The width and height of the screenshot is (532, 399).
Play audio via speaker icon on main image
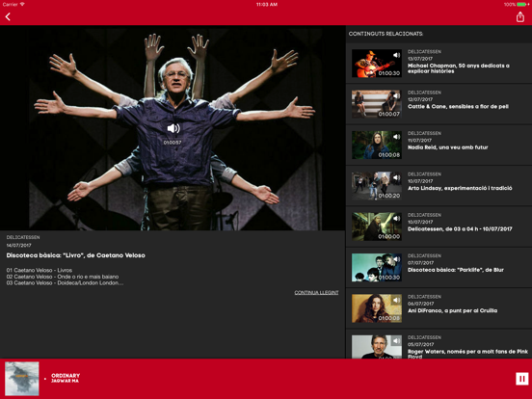click(x=173, y=128)
